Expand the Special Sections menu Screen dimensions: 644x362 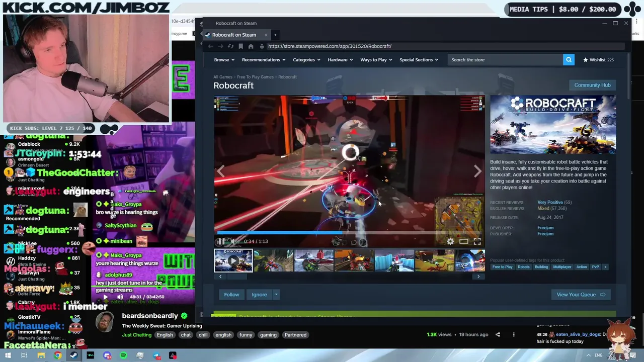419,60
